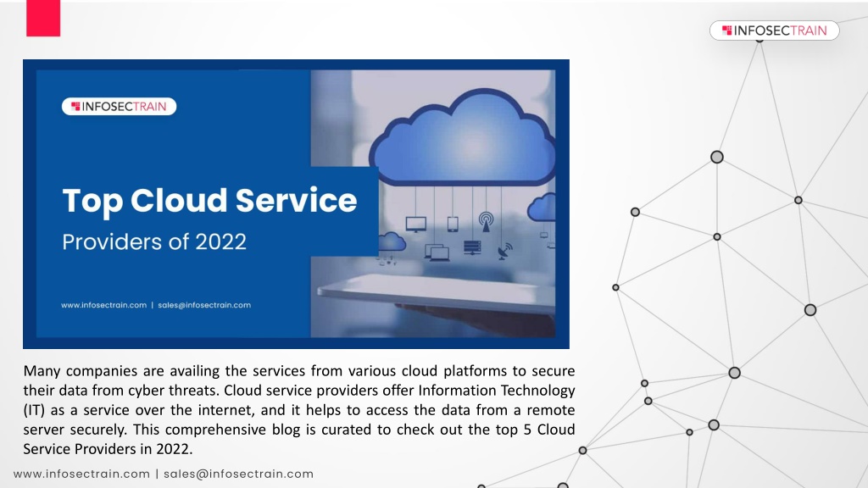The width and height of the screenshot is (868, 488).
Task: Click the server rack icon under the cloud
Action: click(472, 247)
